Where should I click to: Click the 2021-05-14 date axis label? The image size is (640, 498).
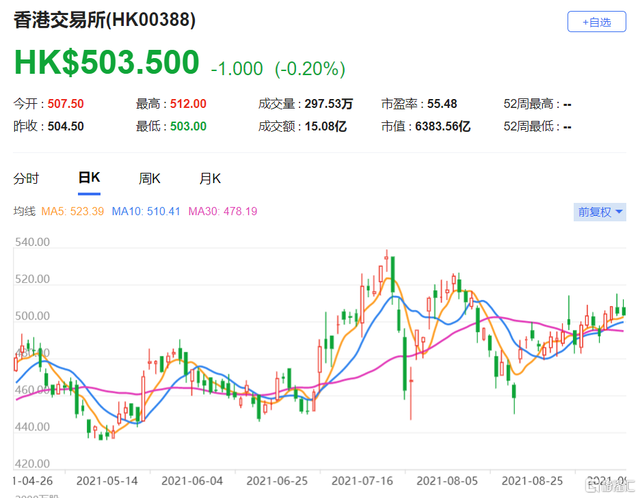[x=107, y=481]
